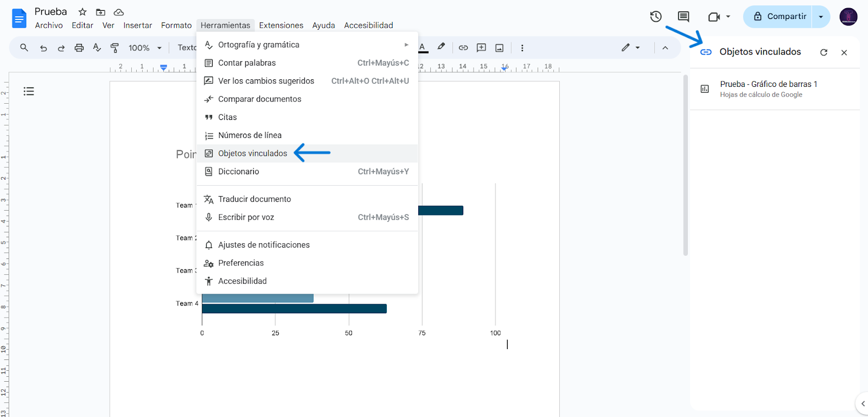The width and height of the screenshot is (868, 417).
Task: Start a video call with camera icon
Action: point(714,17)
